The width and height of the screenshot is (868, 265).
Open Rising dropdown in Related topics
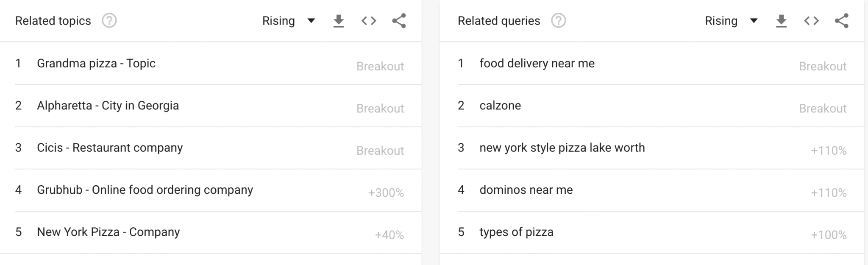[288, 21]
